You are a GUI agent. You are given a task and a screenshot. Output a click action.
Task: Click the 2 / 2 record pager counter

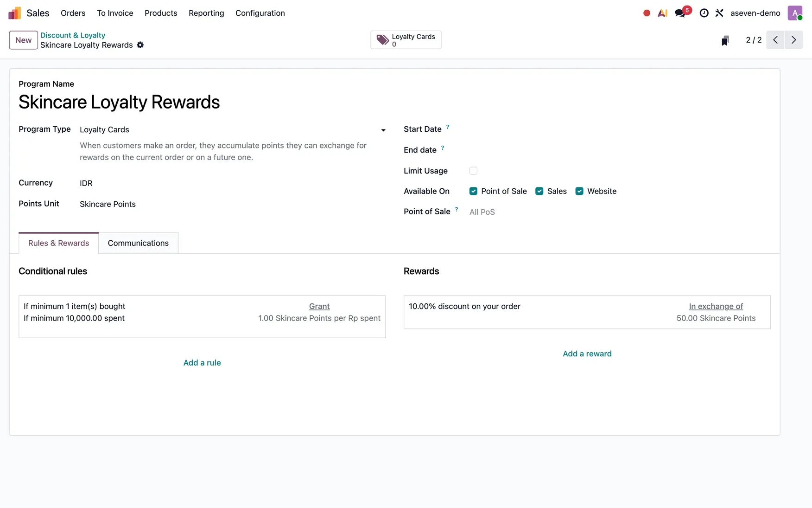pos(754,40)
